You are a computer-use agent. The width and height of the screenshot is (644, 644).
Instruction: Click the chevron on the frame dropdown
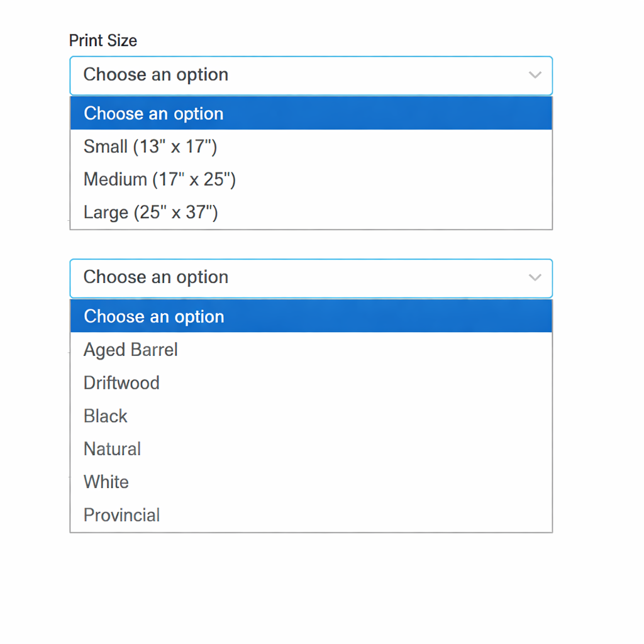tap(535, 277)
